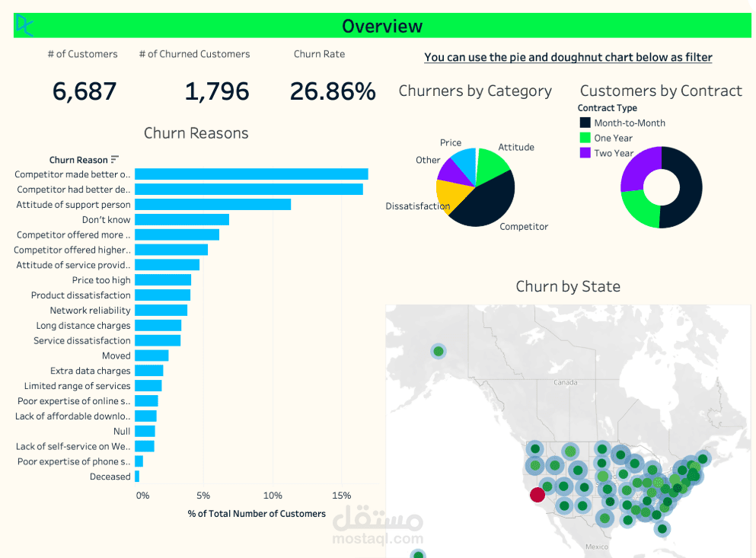Click the filter hint link text
Viewport: 756px width, 558px height.
coord(568,57)
